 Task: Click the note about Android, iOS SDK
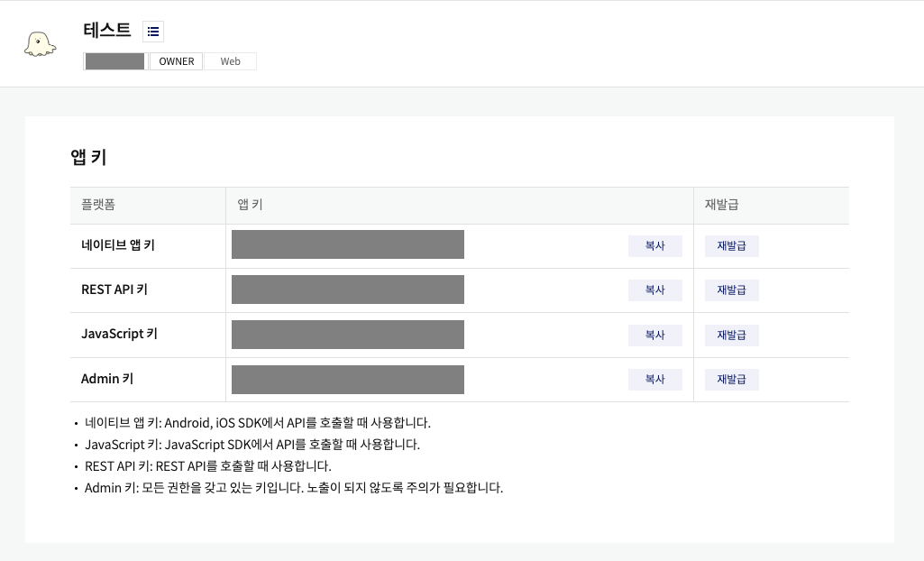(258, 422)
